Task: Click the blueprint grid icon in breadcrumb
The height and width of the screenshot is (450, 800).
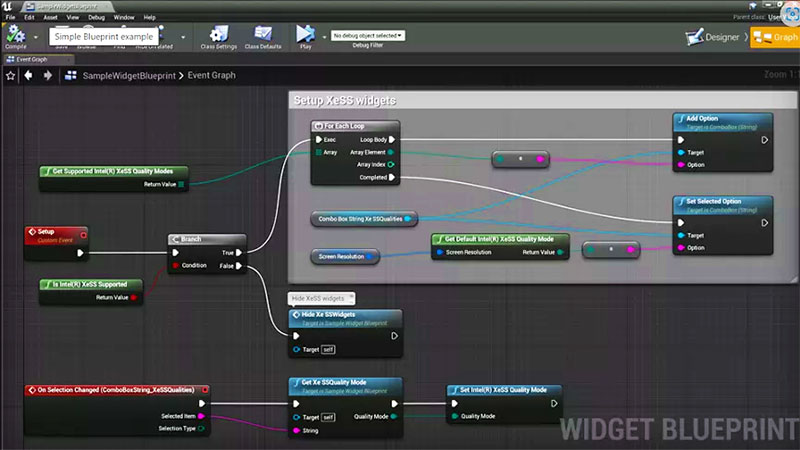Action: coord(71,76)
